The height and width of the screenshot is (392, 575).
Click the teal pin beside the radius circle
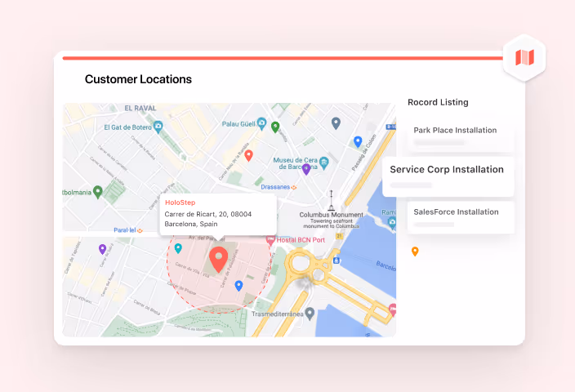[178, 248]
